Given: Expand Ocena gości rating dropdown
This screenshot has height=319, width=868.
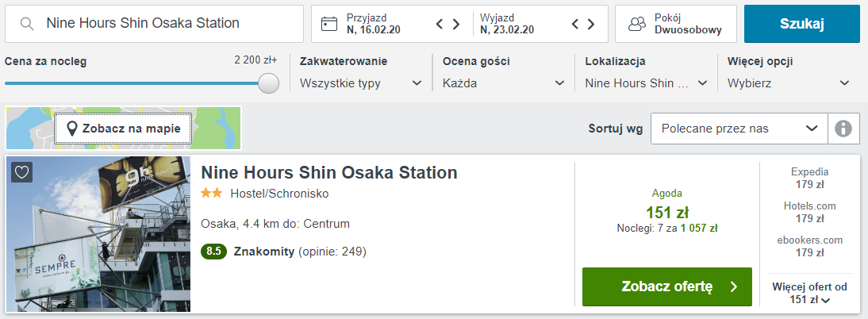Looking at the screenshot, I should coord(559,83).
